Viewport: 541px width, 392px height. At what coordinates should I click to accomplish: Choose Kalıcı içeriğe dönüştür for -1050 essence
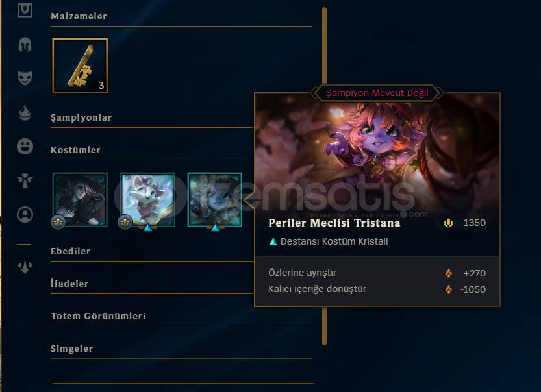(x=377, y=289)
